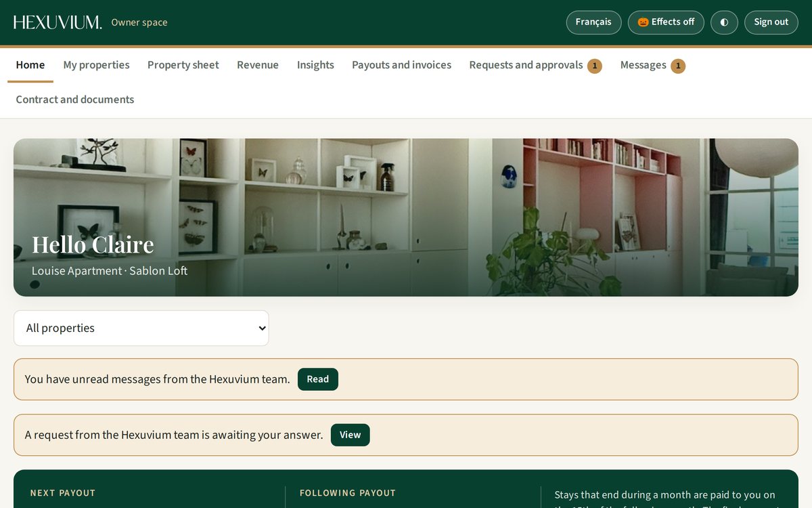Click the Hello Claire heading
This screenshot has width=812, height=508.
(x=93, y=245)
